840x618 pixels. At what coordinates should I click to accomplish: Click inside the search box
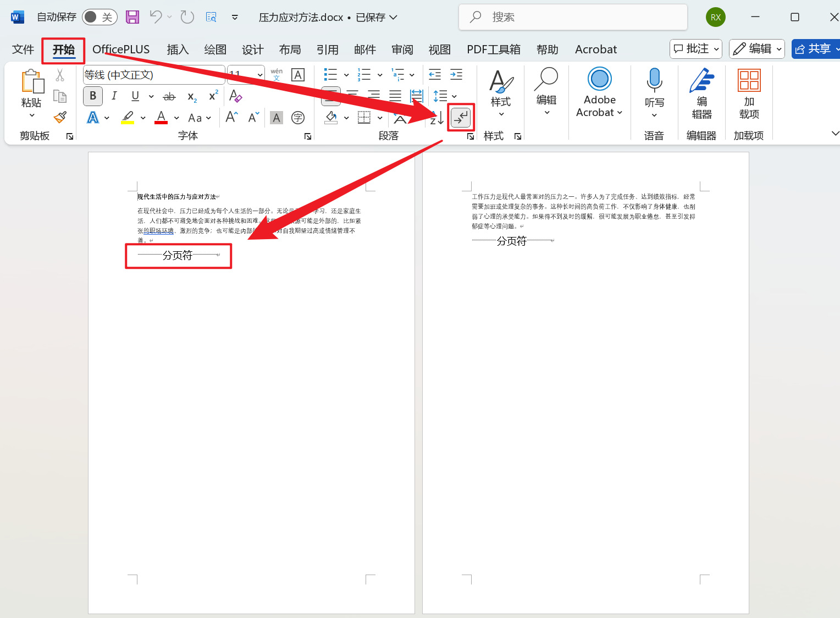pyautogui.click(x=573, y=17)
